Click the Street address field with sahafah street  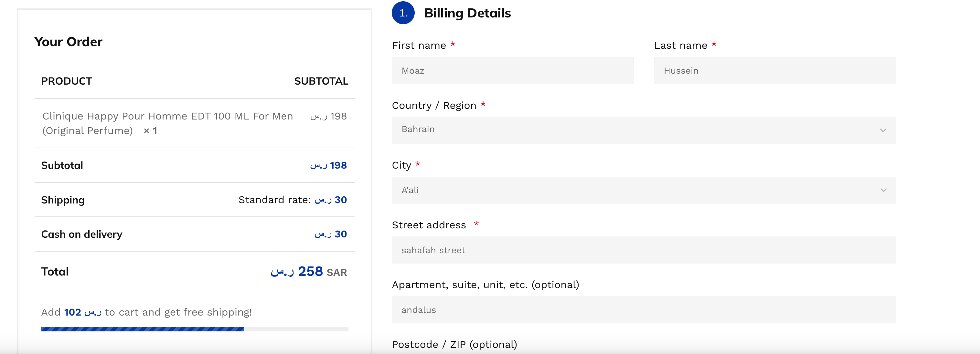click(x=644, y=250)
